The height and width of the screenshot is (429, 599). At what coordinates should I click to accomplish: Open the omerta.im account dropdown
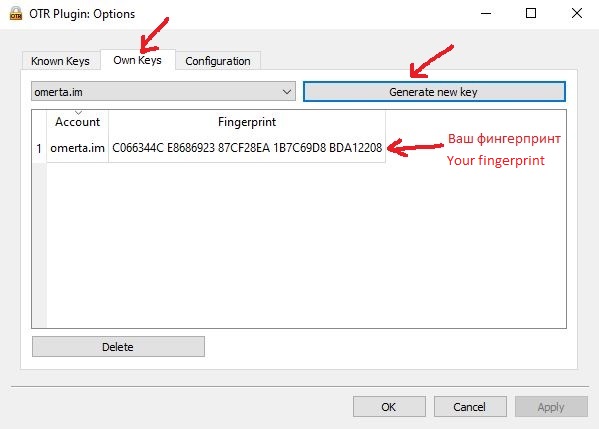click(164, 92)
